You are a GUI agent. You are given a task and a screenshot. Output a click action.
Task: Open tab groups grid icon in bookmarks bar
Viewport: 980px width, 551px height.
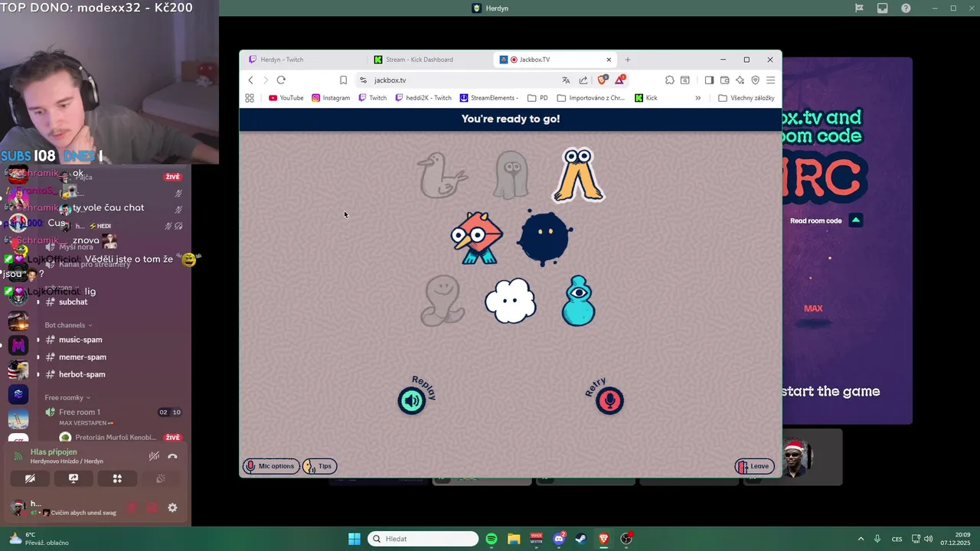250,98
